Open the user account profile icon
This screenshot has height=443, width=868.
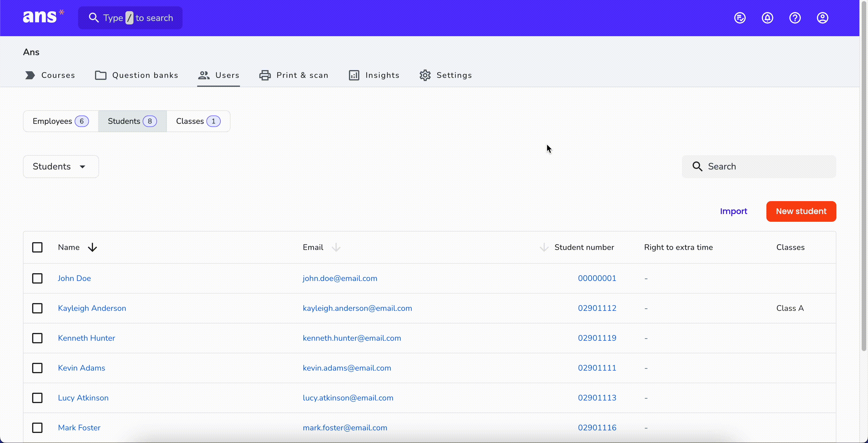(823, 18)
